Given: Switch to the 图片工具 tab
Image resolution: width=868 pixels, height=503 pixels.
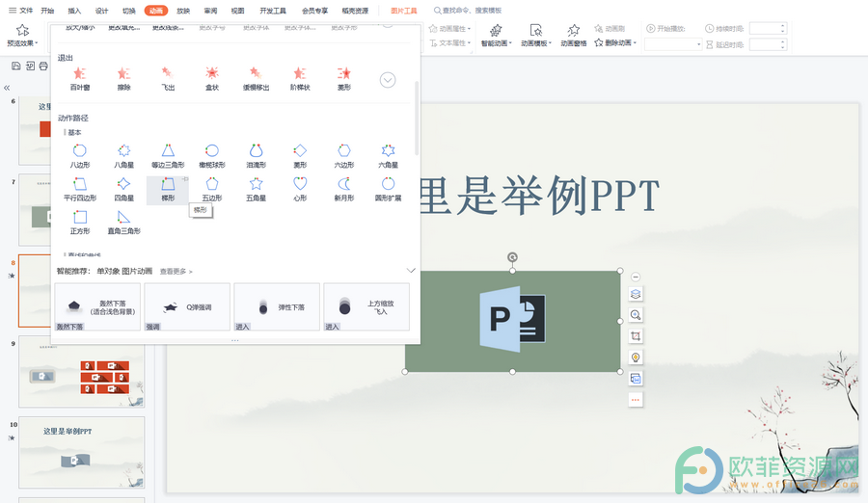Looking at the screenshot, I should [x=403, y=11].
